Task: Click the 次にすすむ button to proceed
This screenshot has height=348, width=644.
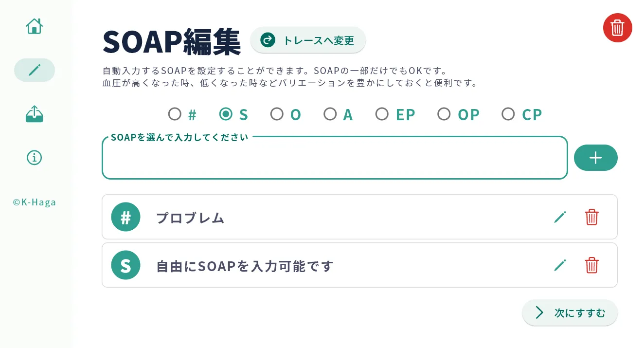Action: [x=570, y=312]
